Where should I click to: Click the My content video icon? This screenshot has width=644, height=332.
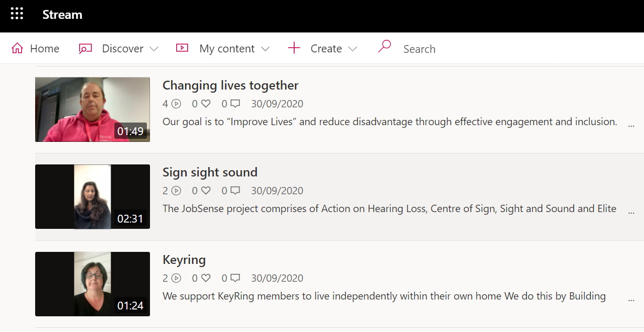(182, 48)
